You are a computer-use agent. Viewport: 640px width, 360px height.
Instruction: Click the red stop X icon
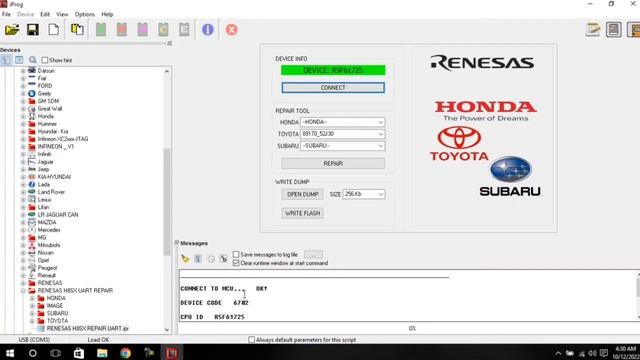231,29
